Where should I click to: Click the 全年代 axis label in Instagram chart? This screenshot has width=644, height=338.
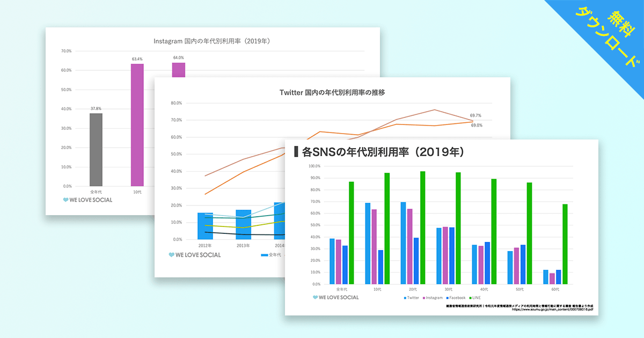[x=96, y=192]
